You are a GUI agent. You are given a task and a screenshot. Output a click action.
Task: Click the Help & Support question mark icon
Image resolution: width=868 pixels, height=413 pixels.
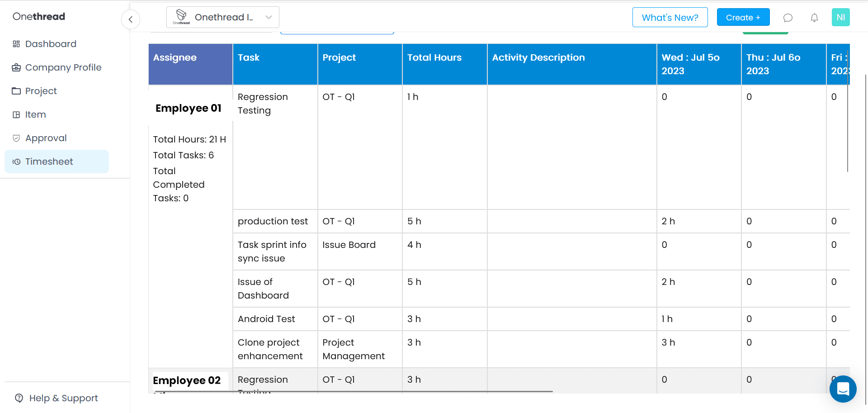point(19,398)
